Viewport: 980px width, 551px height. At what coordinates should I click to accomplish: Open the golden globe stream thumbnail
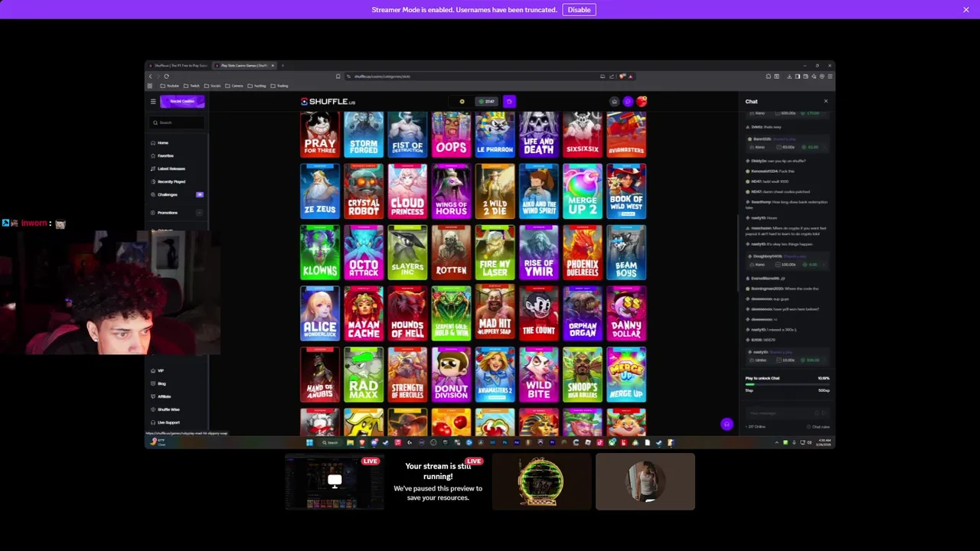pos(541,481)
